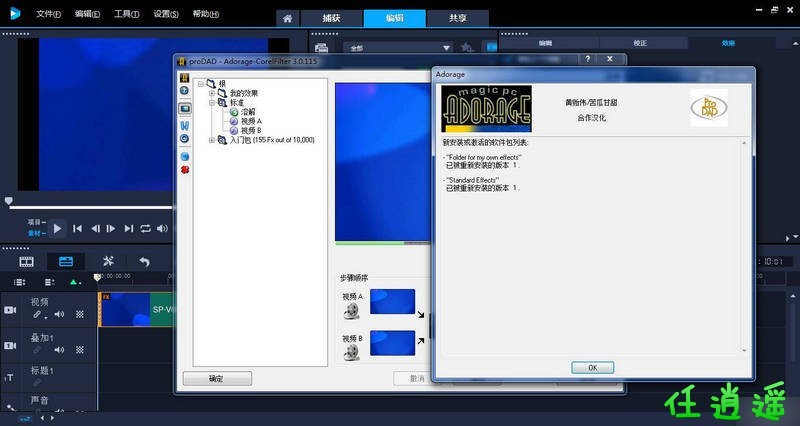Collapse the 根 tree node
Screen dimensions: 800x426
tap(201, 84)
